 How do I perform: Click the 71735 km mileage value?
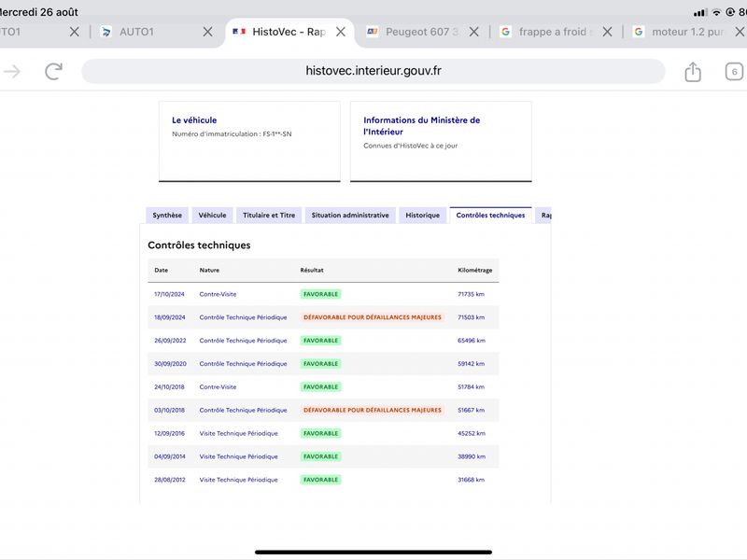point(471,294)
